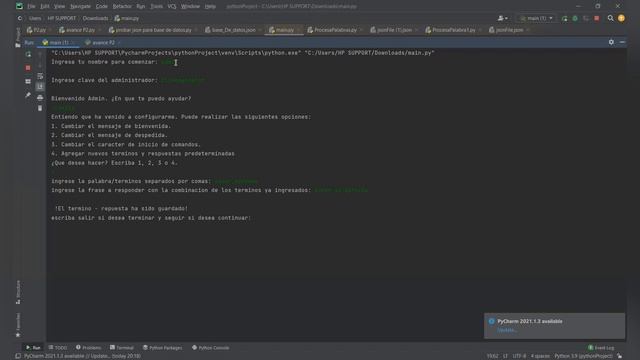The width and height of the screenshot is (640, 360).
Task: Click Downloads in the breadcrumb
Action: [x=96, y=18]
